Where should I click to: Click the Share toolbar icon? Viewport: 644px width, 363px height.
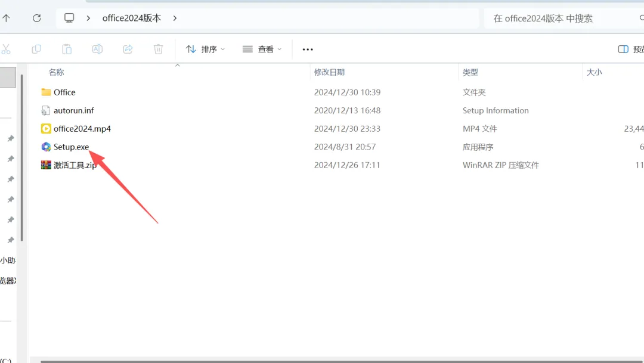pyautogui.click(x=128, y=49)
